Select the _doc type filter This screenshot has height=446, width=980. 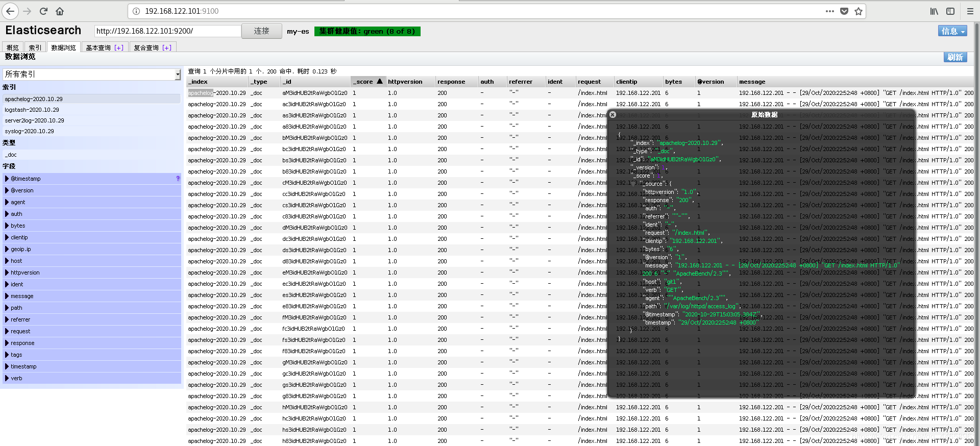[x=92, y=155]
